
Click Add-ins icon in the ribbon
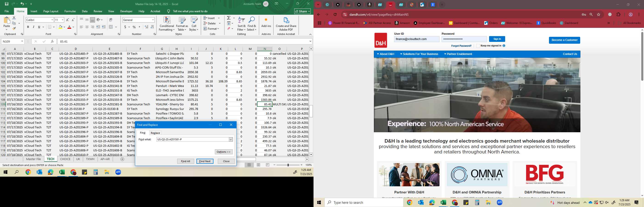click(x=266, y=22)
